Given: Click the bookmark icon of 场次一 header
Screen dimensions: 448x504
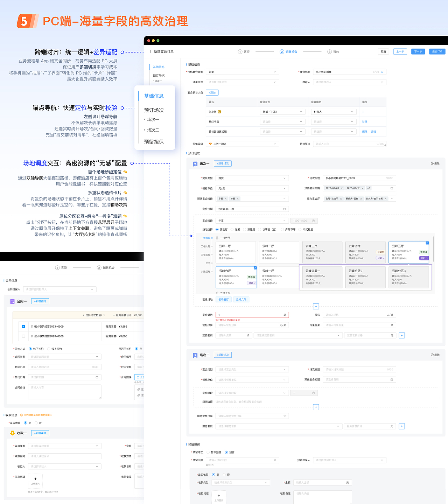Looking at the screenshot, I should pos(195,164).
